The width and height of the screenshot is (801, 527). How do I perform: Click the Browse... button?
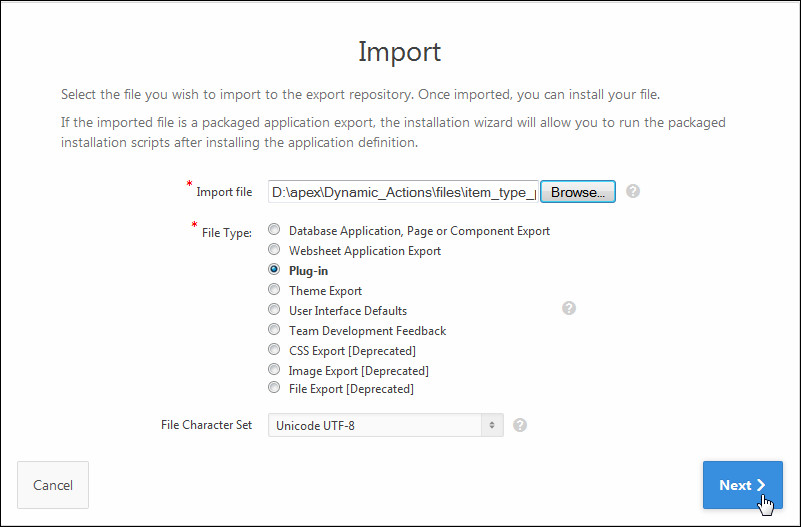pos(577,192)
